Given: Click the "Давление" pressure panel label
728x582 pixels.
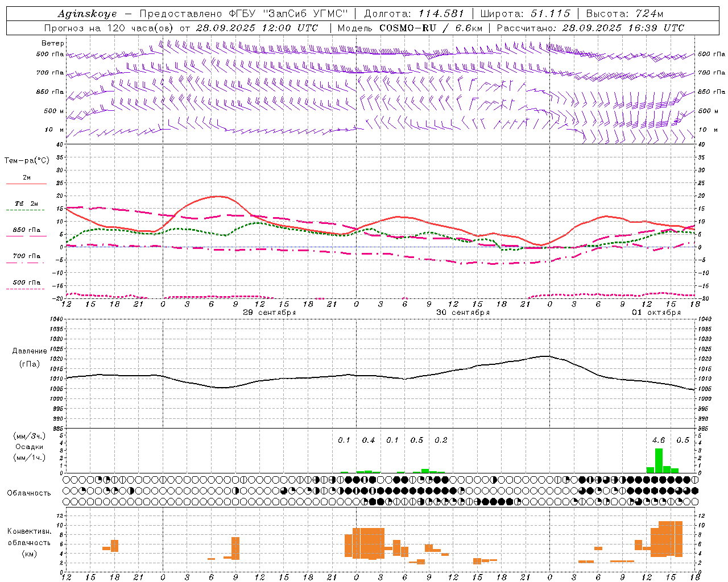Looking at the screenshot, I should pos(30,351).
